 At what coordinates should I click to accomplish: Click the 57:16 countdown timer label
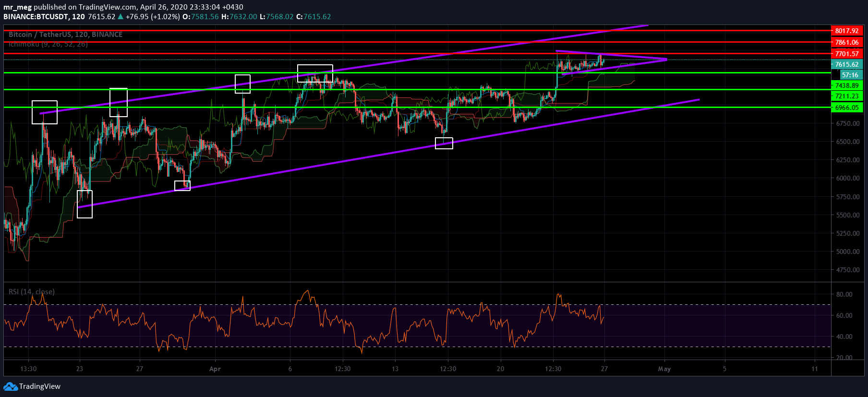point(850,75)
